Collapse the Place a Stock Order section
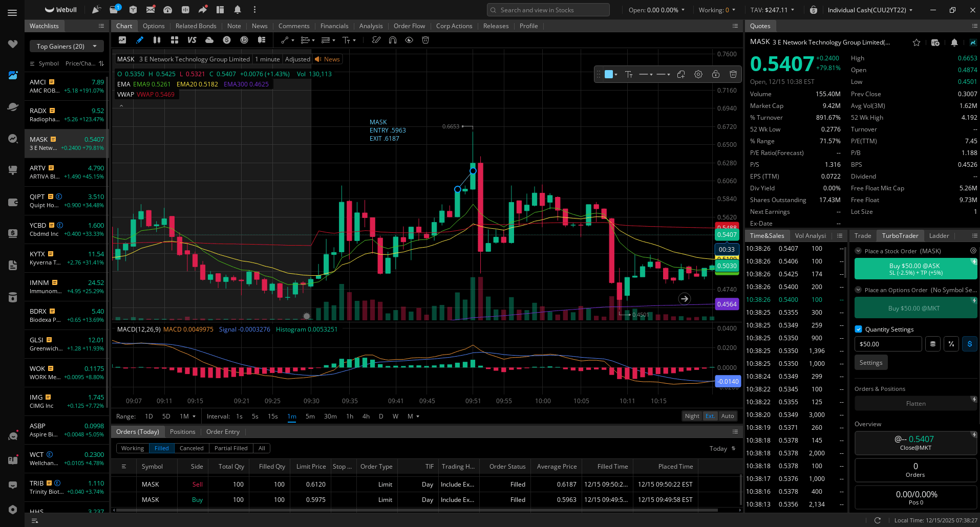 point(858,251)
